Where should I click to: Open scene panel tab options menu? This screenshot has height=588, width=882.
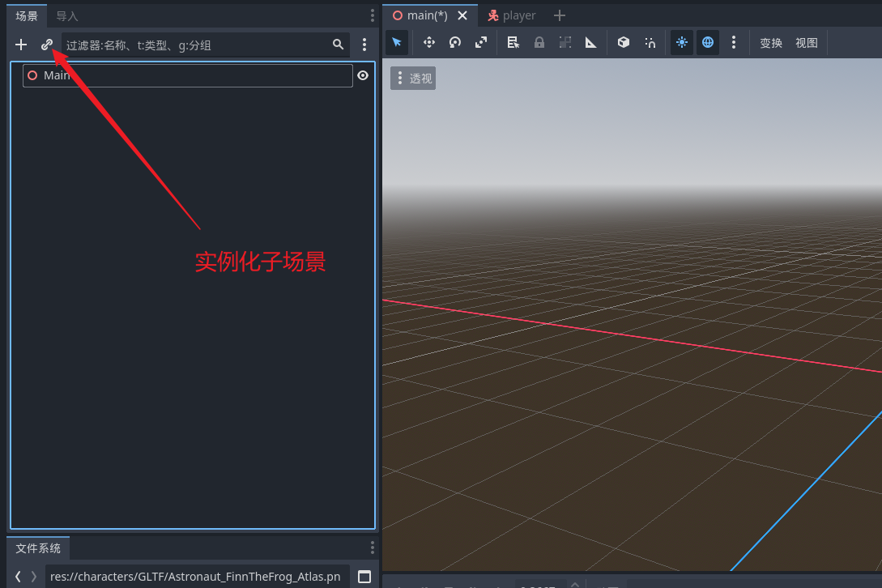(x=373, y=15)
